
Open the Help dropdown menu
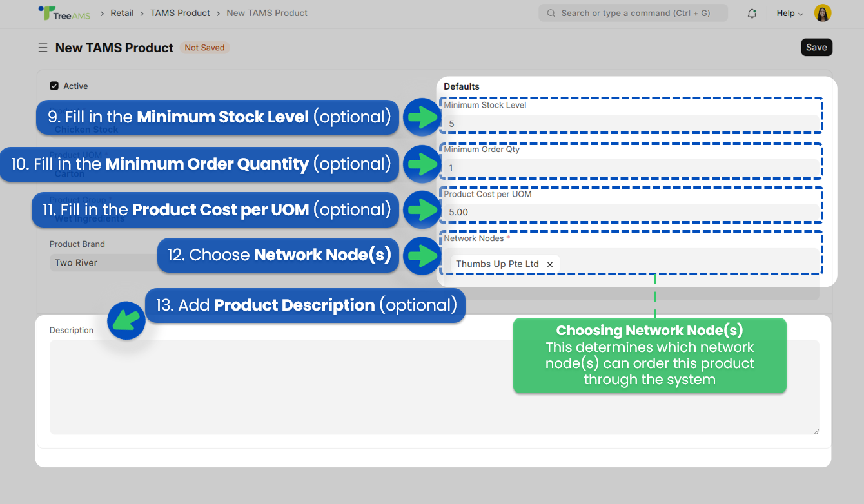[x=790, y=13]
